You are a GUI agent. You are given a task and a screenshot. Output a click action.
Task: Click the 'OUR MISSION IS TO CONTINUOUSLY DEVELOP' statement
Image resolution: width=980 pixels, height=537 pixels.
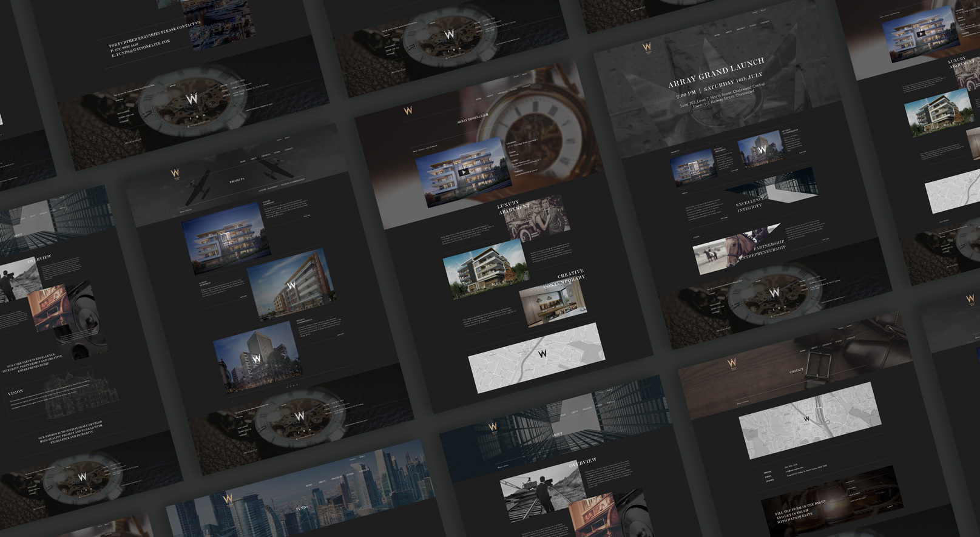70,432
